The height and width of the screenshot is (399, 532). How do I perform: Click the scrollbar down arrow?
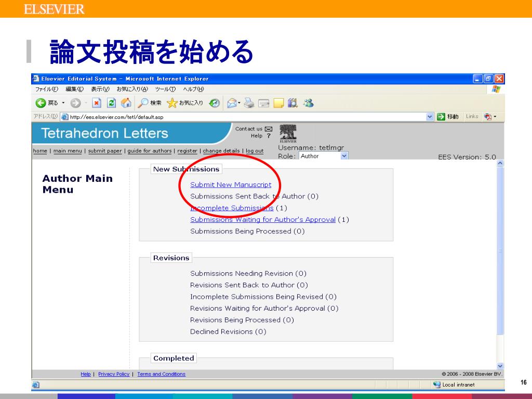pos(500,366)
